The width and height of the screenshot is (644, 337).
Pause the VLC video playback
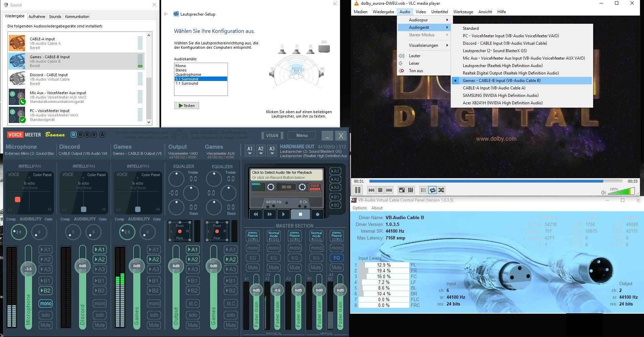coord(358,190)
